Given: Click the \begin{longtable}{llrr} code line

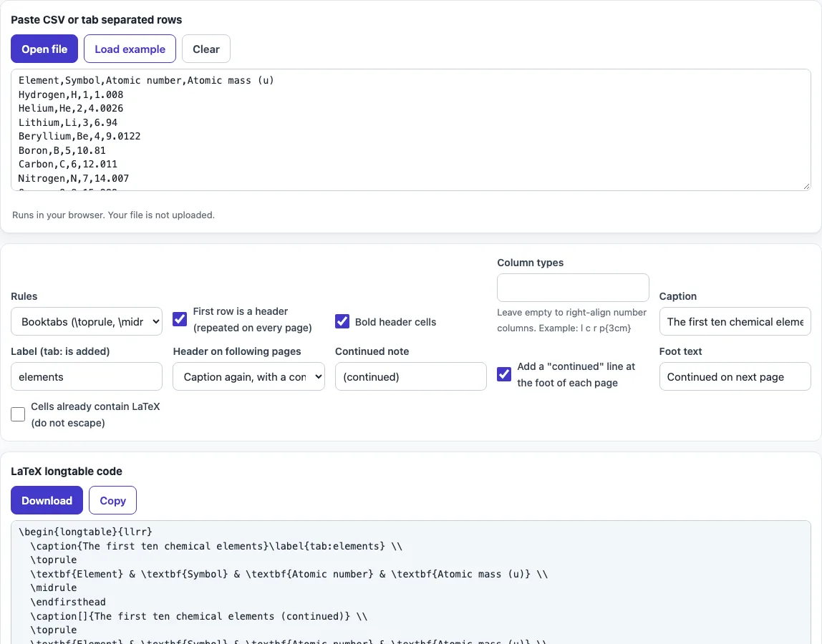Looking at the screenshot, I should (x=85, y=532).
